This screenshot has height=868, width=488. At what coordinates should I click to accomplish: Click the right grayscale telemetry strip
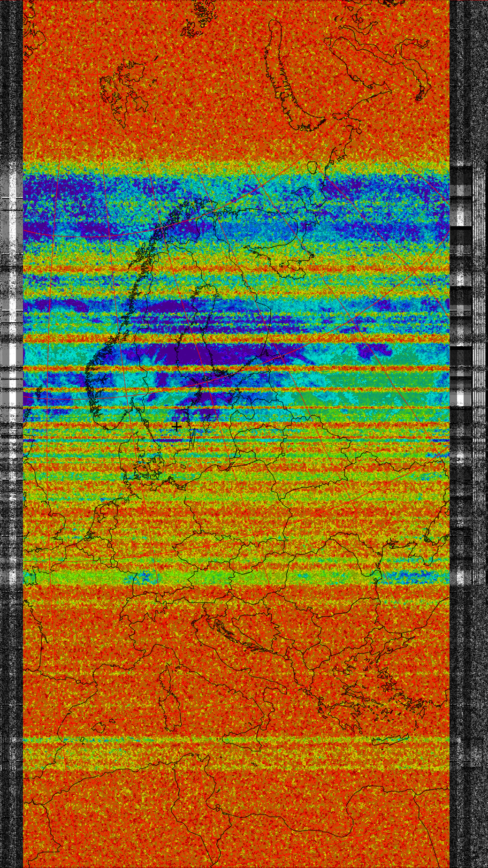click(x=468, y=422)
